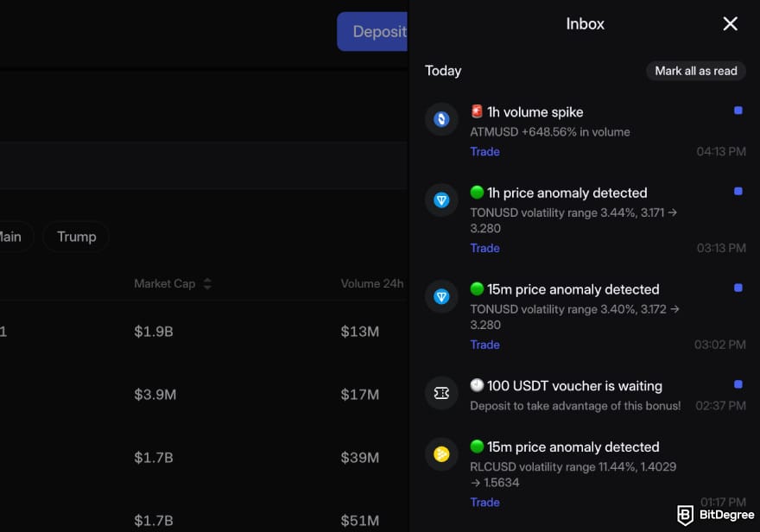Open Trade link under 03:02 PM TONUSD alert
The height and width of the screenshot is (532, 760).
484,345
